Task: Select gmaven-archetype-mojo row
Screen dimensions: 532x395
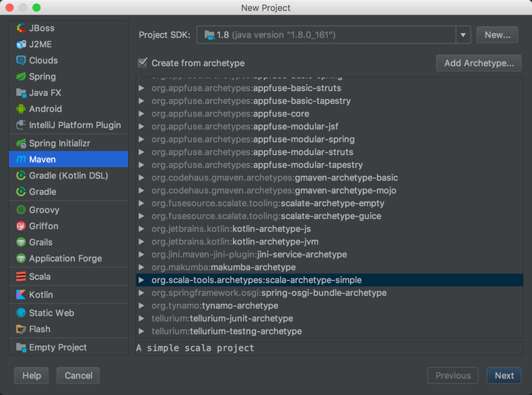Action: click(x=329, y=191)
